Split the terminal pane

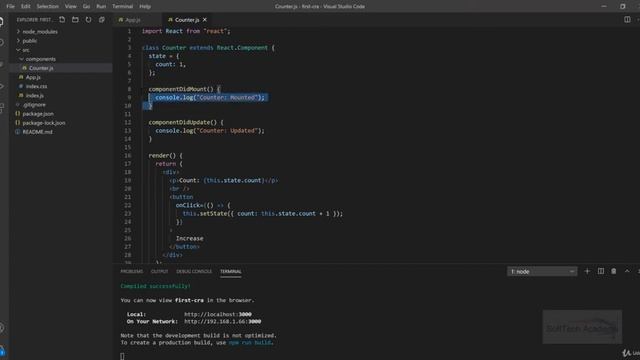[x=600, y=271]
